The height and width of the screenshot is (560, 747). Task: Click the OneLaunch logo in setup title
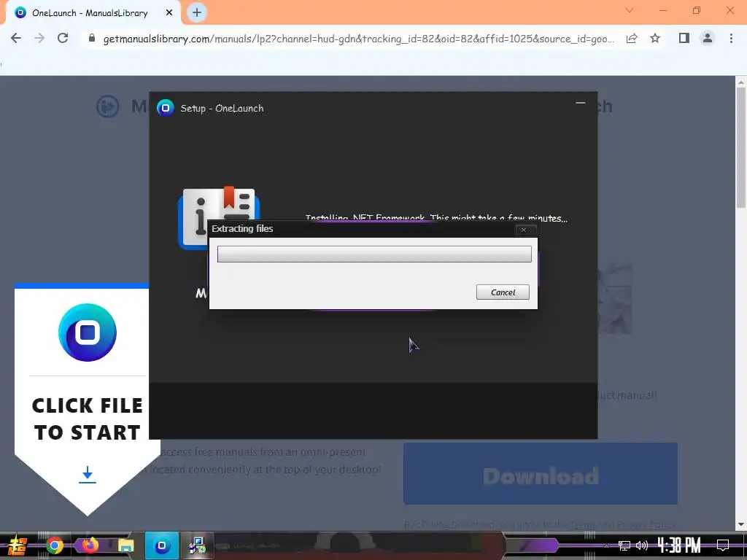point(166,108)
